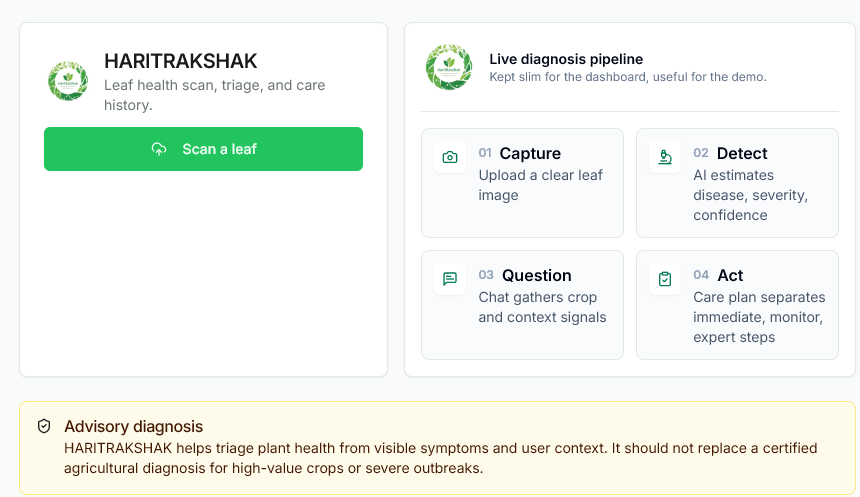
Task: Click the Chat gathers crop and context signals text
Action: 542,307
